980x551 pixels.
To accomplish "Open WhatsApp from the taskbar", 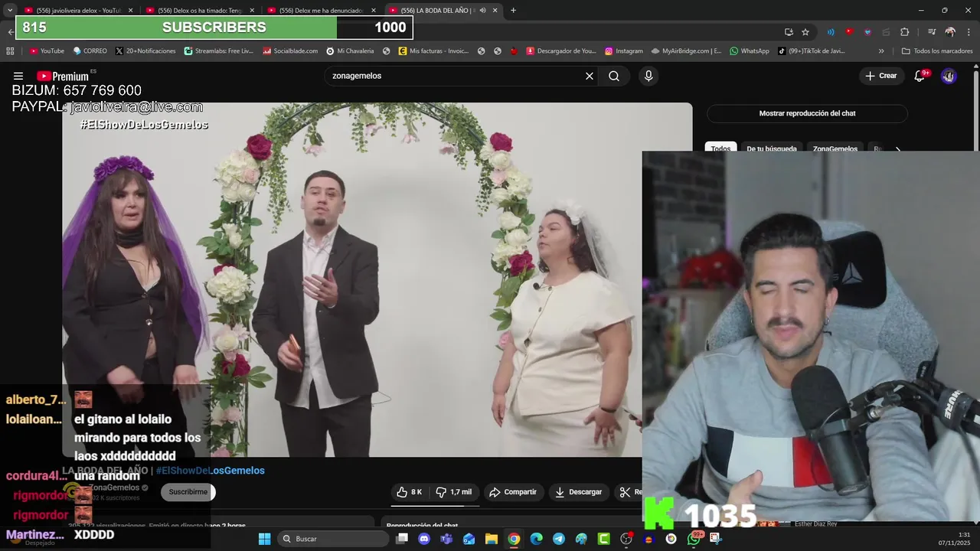I will click(x=694, y=539).
